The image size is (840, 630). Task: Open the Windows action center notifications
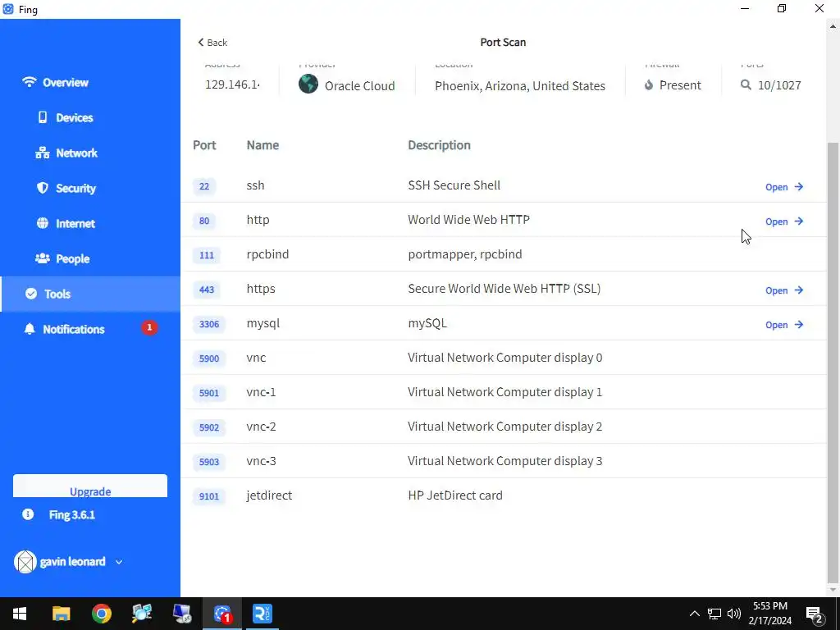(x=815, y=615)
